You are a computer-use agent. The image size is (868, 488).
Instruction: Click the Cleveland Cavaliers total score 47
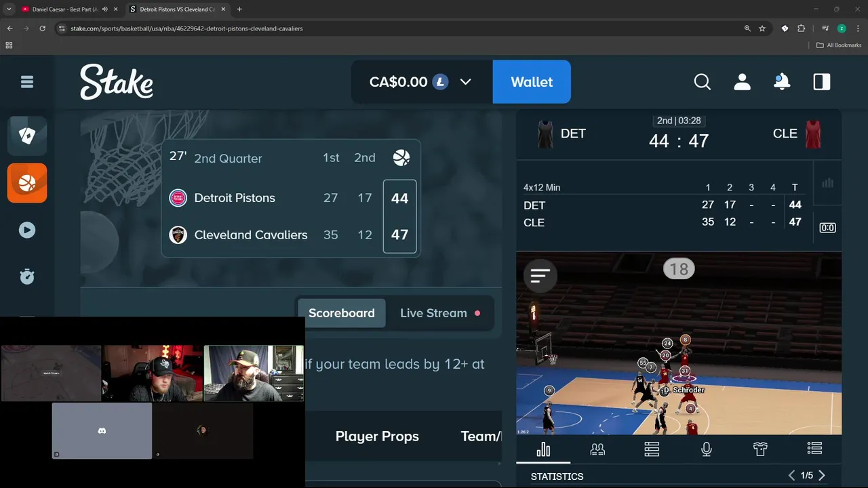tap(399, 235)
